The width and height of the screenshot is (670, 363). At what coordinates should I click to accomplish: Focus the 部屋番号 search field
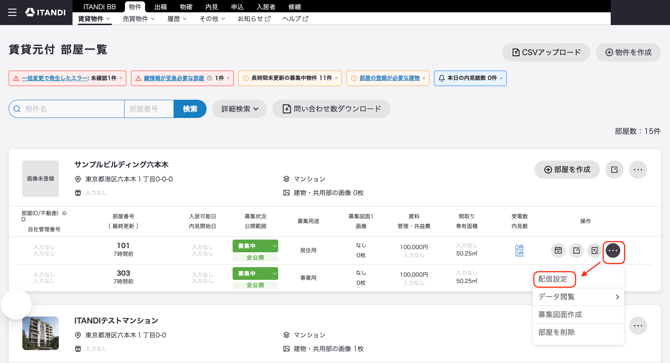pyautogui.click(x=149, y=109)
